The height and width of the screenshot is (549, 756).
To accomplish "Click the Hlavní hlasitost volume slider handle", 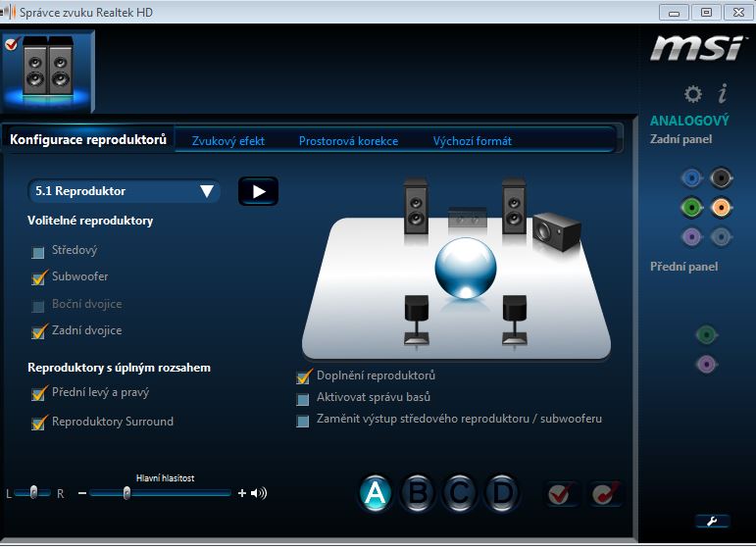I will (x=126, y=493).
